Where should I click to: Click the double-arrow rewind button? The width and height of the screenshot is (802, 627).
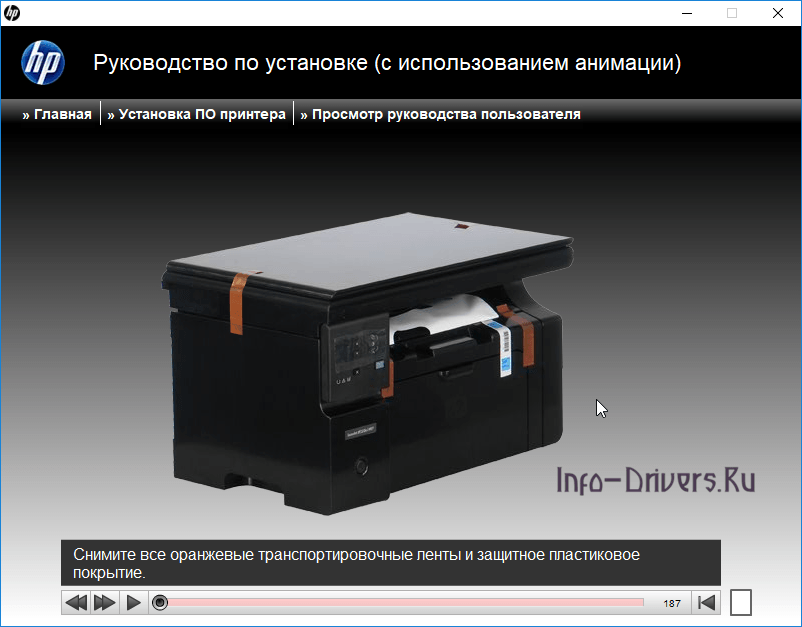coord(76,602)
